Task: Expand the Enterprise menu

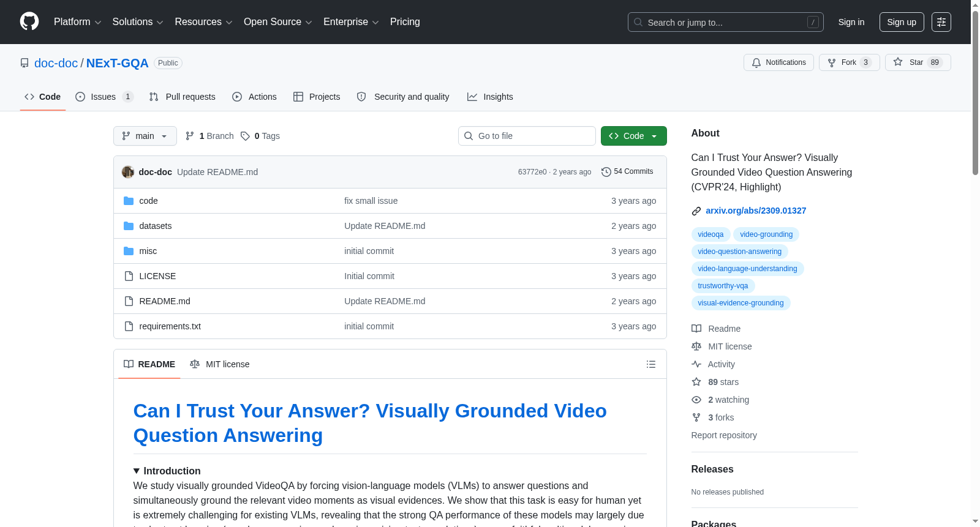Action: click(351, 22)
